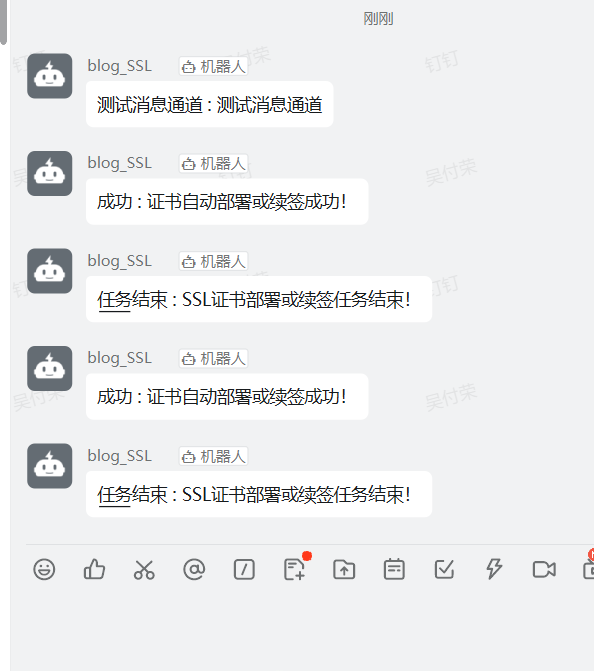Viewport: 594px width, 671px height.
Task: Click the scrollbar thumb on the left edge
Action: pyautogui.click(x=3, y=21)
